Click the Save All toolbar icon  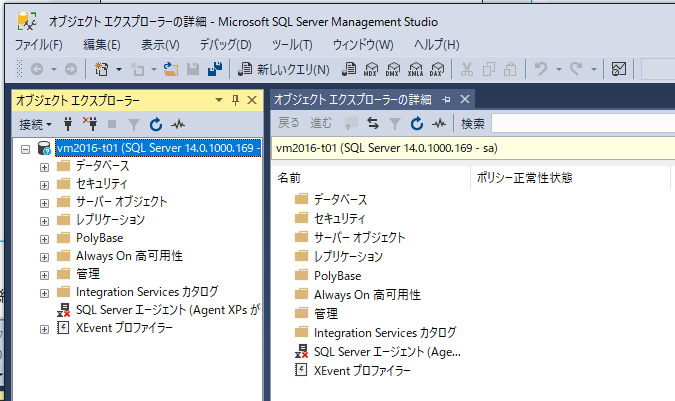[x=214, y=69]
